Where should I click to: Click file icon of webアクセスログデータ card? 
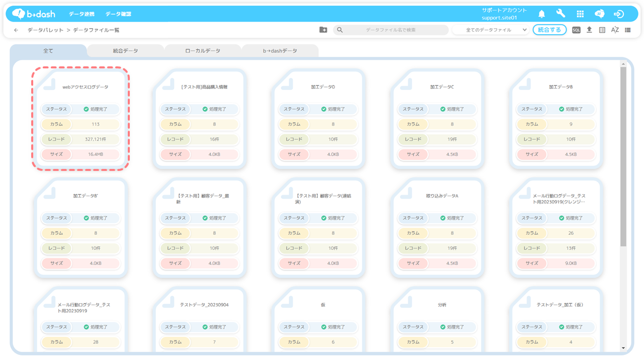tap(49, 83)
